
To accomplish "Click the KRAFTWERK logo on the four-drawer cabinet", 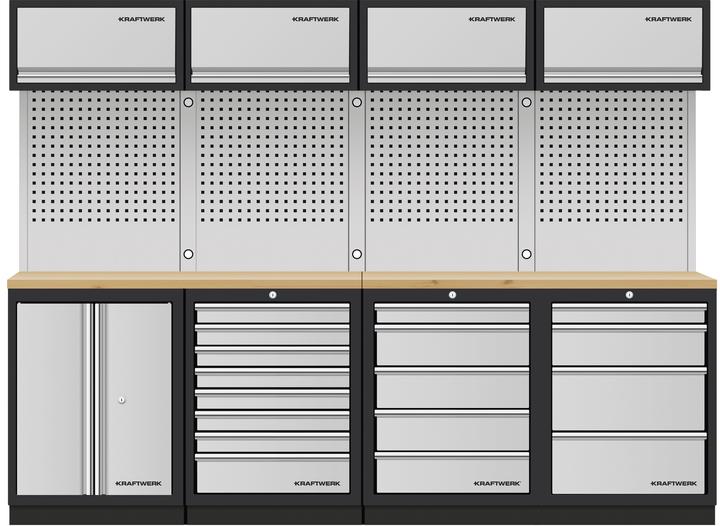I will coord(674,483).
